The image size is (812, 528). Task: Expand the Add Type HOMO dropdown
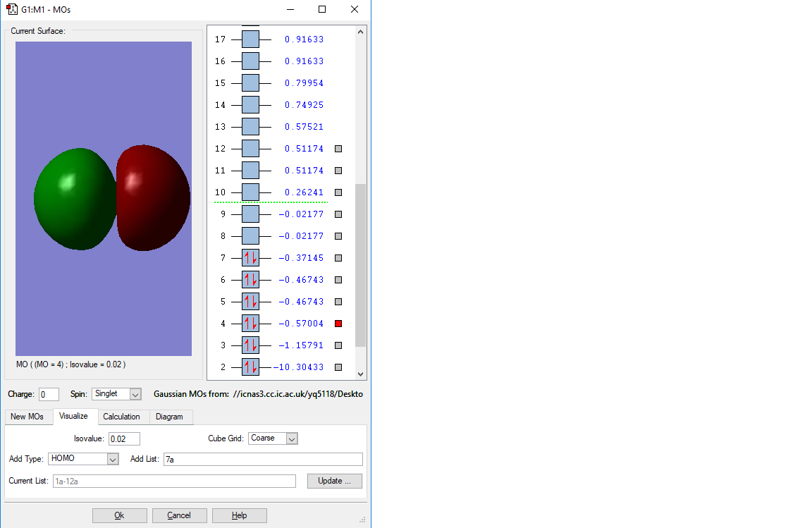point(112,459)
